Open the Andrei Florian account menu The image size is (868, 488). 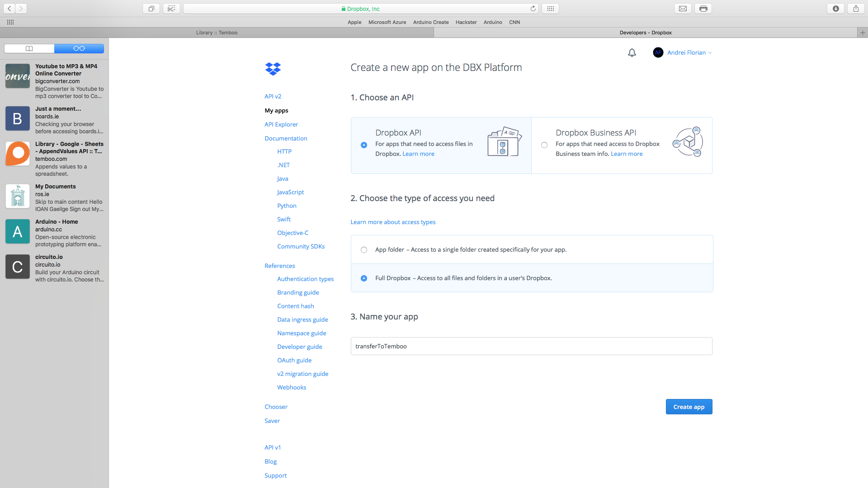687,52
